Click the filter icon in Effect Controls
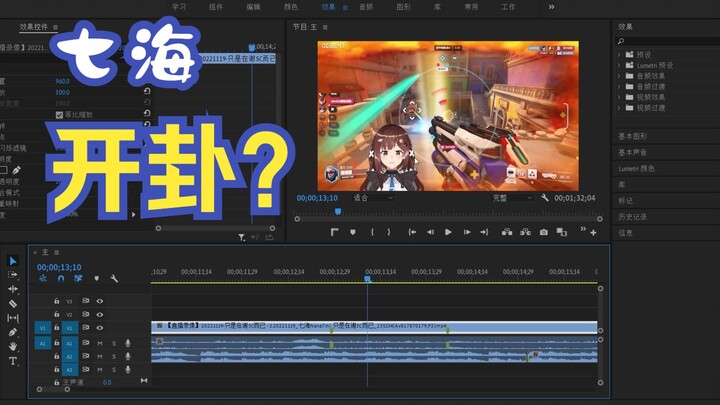Image resolution: width=720 pixels, height=405 pixels. (242, 237)
